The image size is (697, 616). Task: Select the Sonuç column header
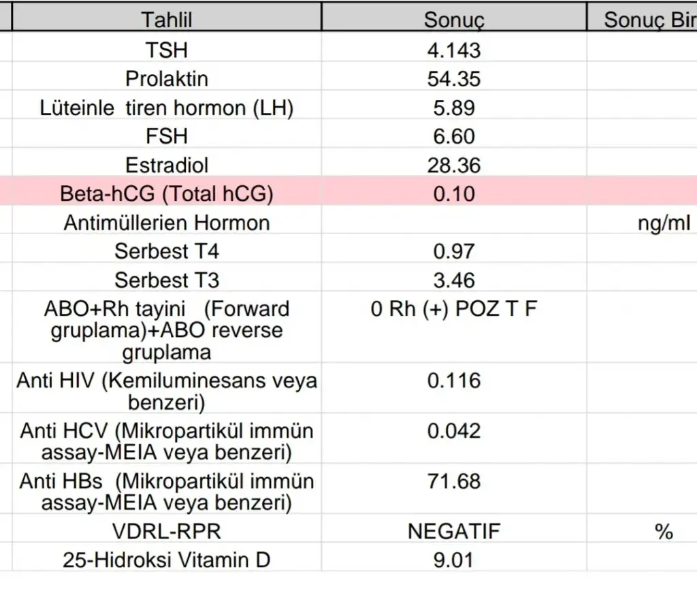tap(454, 20)
